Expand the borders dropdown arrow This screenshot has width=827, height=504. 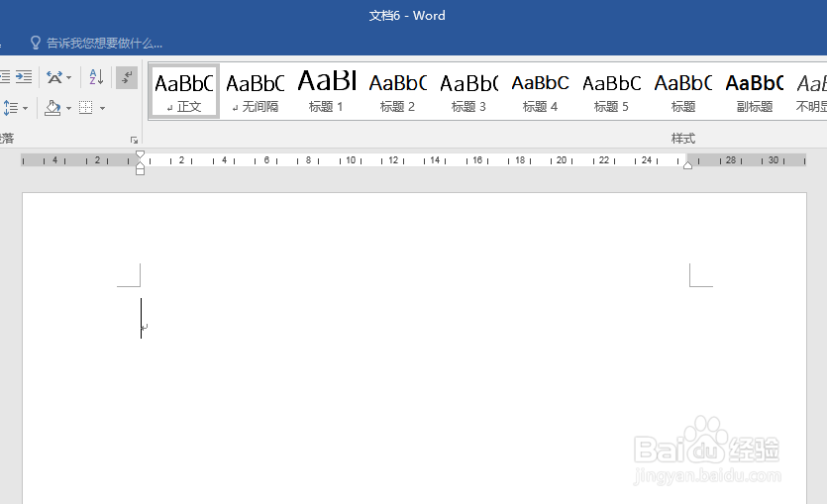pyautogui.click(x=102, y=109)
